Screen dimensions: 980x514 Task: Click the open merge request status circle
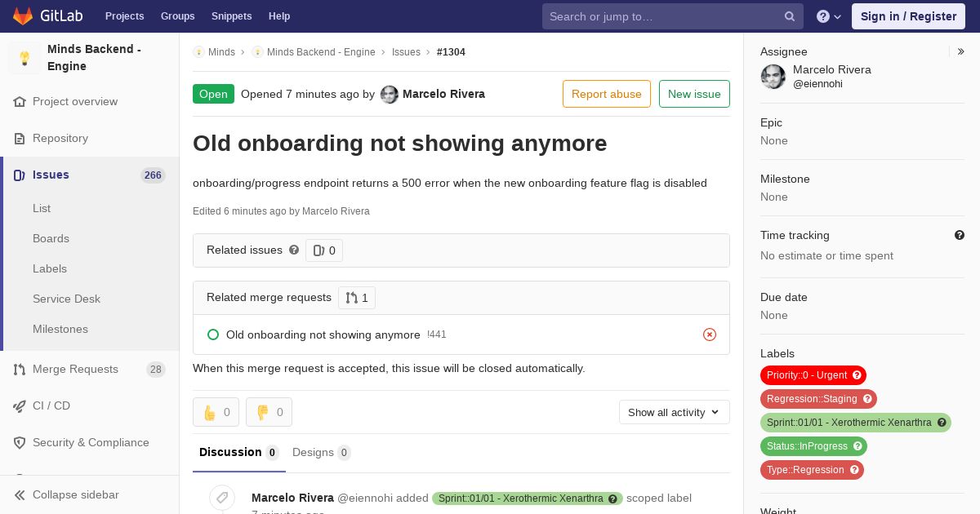click(x=213, y=335)
